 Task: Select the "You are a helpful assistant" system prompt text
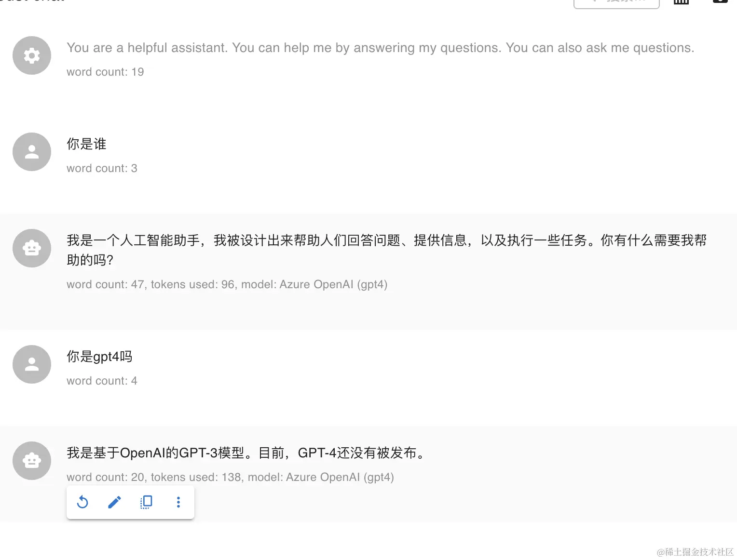[x=381, y=48]
